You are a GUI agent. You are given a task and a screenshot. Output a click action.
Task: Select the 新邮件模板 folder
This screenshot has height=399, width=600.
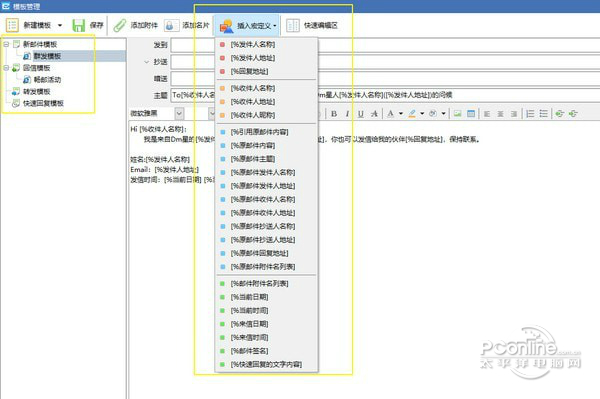coord(40,44)
